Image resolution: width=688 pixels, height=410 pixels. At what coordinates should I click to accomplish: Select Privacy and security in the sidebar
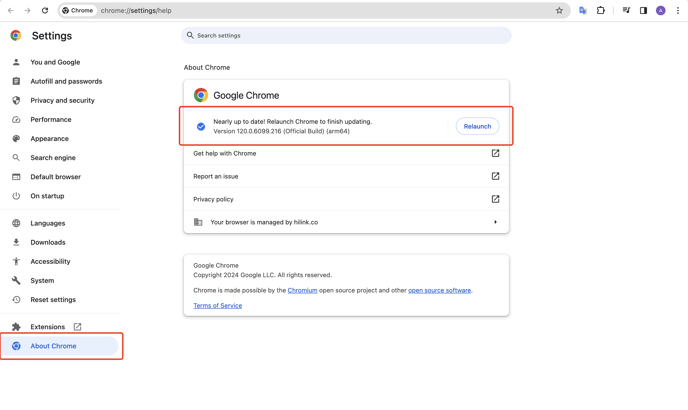(62, 101)
